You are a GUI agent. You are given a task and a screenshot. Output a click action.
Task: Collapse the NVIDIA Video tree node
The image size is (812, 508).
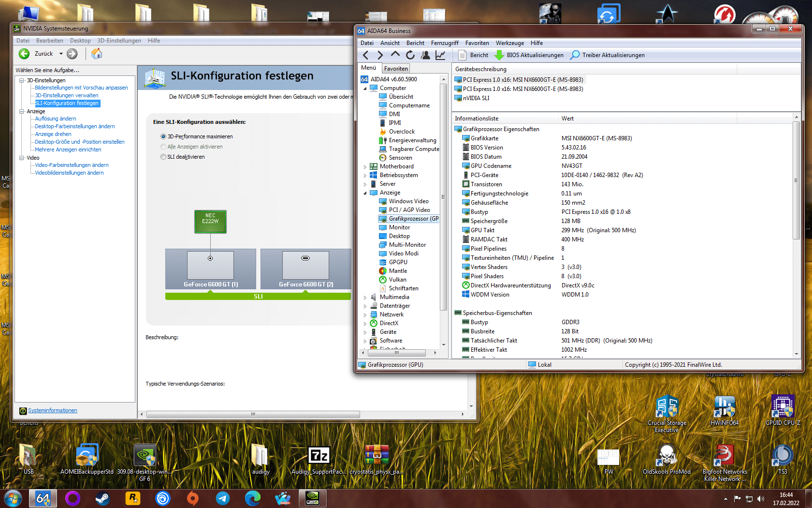coord(22,158)
